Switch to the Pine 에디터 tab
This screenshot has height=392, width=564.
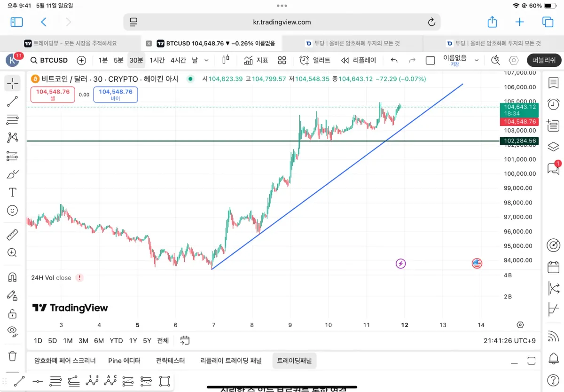pos(125,361)
